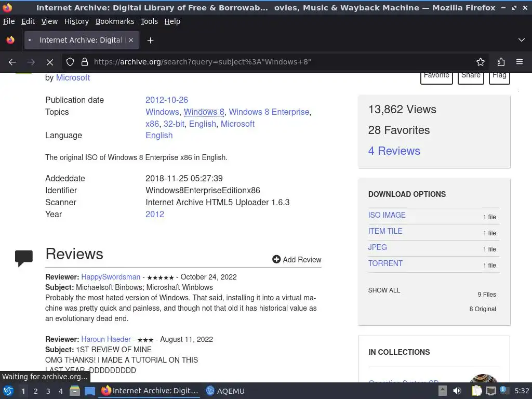Open a new browser tab
Image resolution: width=532 pixels, height=399 pixels.
pyautogui.click(x=150, y=41)
